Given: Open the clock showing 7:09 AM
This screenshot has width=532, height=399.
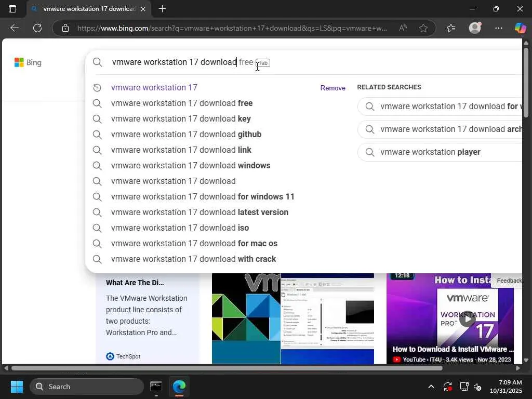Looking at the screenshot, I should [506, 387].
